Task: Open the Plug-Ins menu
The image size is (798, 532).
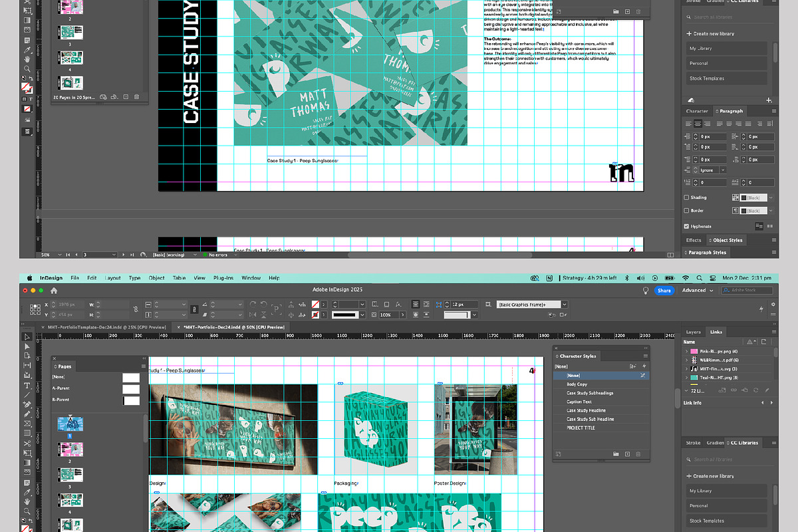Action: [x=224, y=278]
